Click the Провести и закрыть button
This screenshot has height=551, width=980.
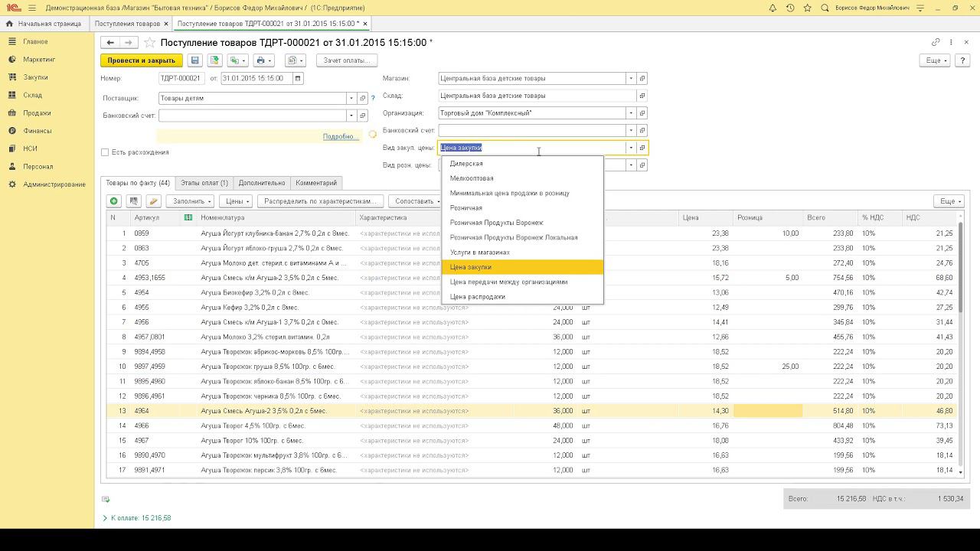coord(141,60)
